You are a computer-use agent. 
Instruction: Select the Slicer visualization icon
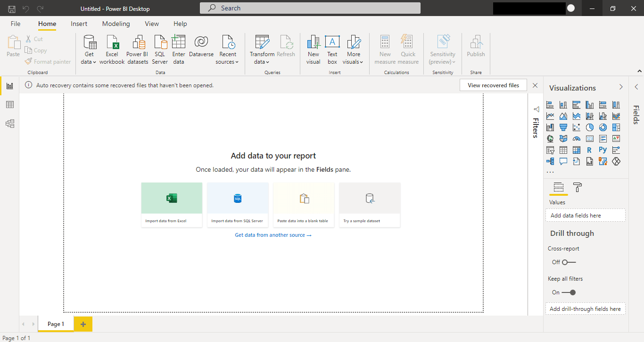pos(550,150)
